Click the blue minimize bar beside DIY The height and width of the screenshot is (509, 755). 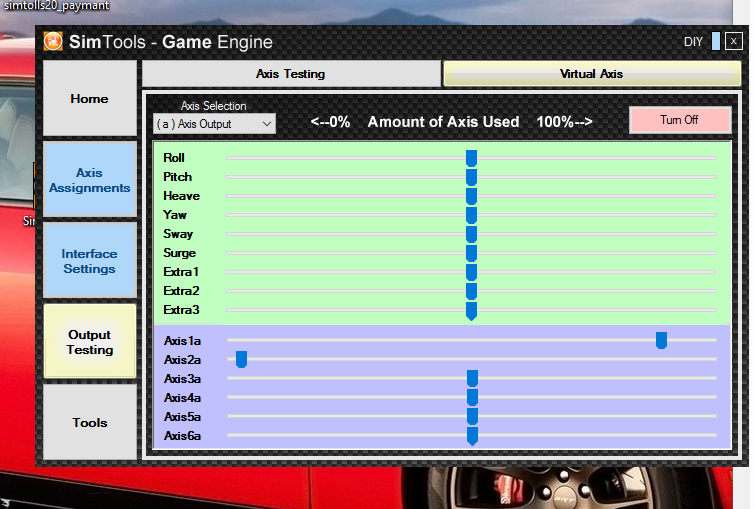(x=716, y=41)
